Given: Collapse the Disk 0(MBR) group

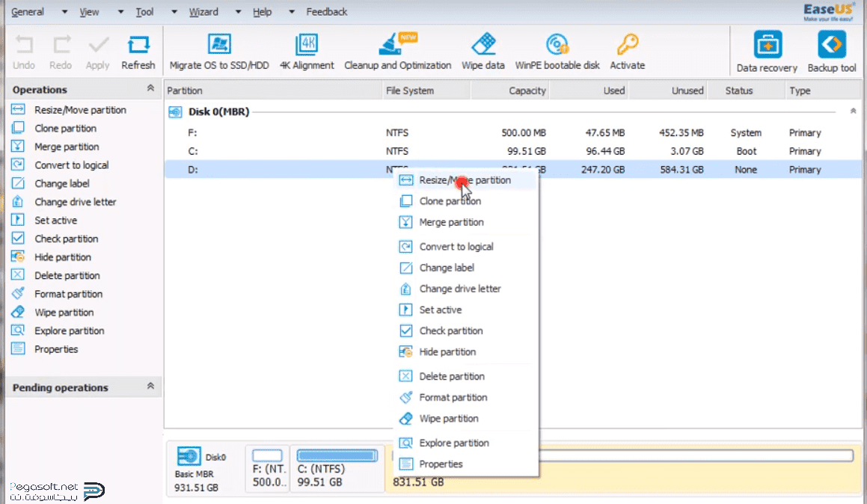Looking at the screenshot, I should tap(854, 111).
